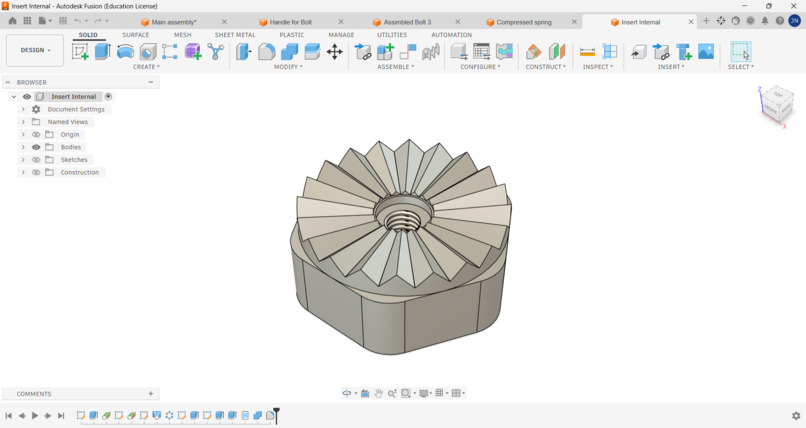Expand the Document Settings node
The height and width of the screenshot is (428, 806).
[23, 109]
